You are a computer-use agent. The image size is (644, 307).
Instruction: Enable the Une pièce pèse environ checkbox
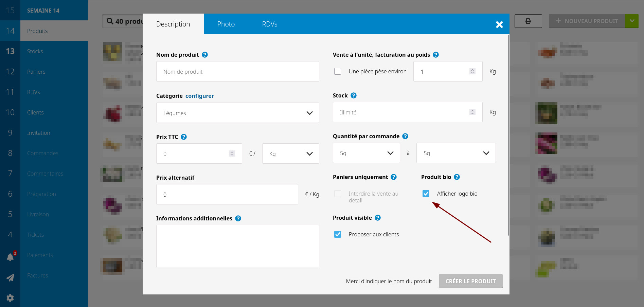338,71
